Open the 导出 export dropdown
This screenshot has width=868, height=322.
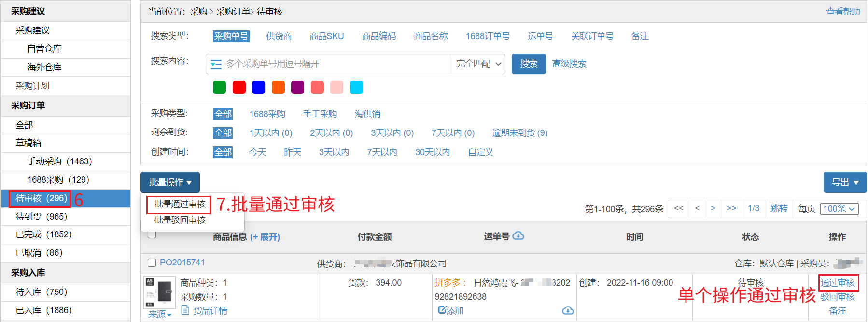(x=845, y=182)
